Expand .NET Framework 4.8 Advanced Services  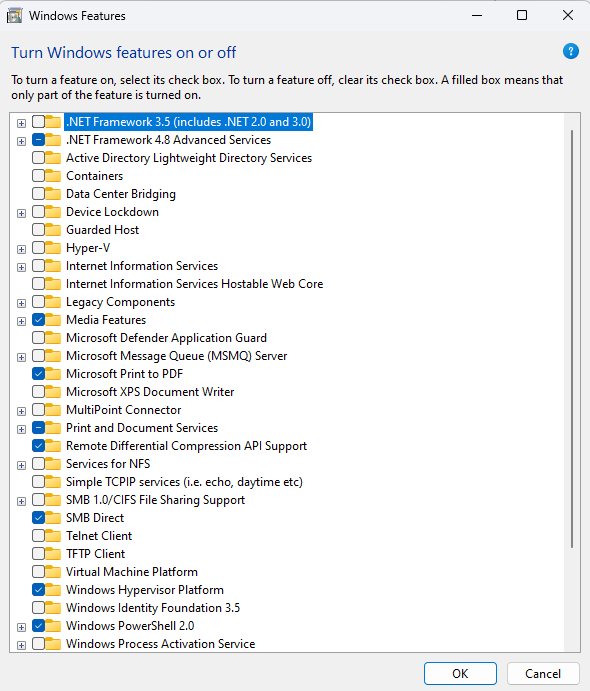[x=21, y=141]
